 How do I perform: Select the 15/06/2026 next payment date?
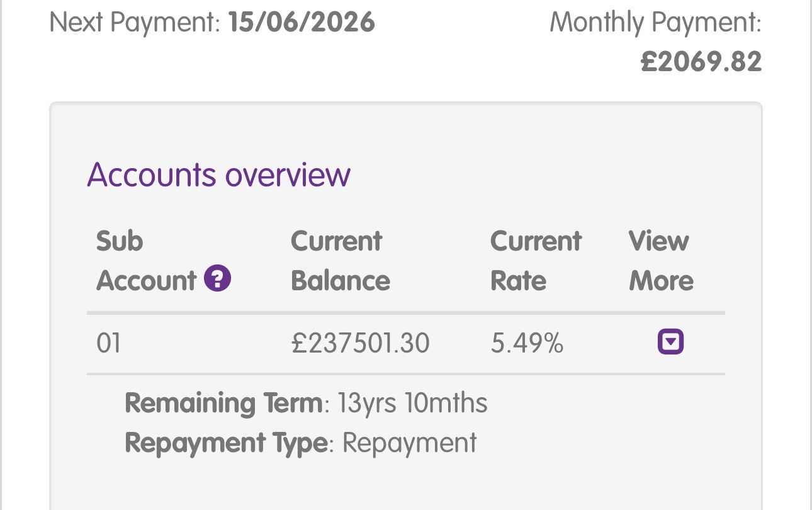(x=302, y=23)
